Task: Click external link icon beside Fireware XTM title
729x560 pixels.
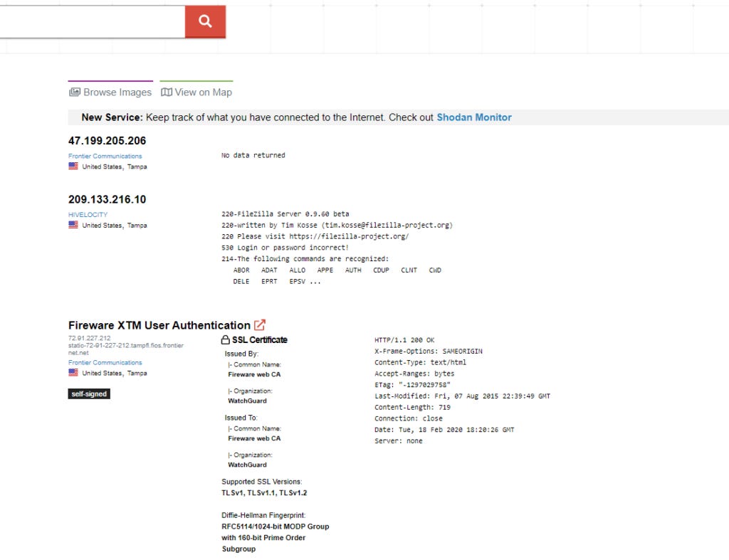Action: point(259,325)
